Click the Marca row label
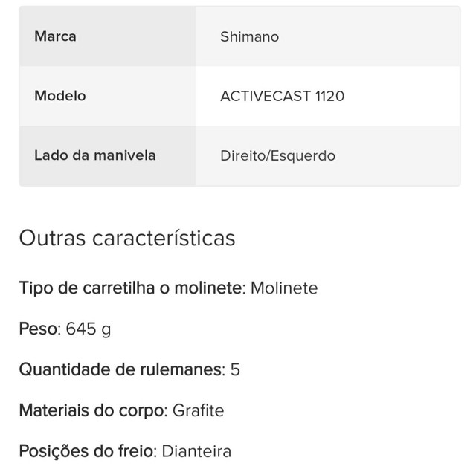476x475 pixels. (x=55, y=36)
